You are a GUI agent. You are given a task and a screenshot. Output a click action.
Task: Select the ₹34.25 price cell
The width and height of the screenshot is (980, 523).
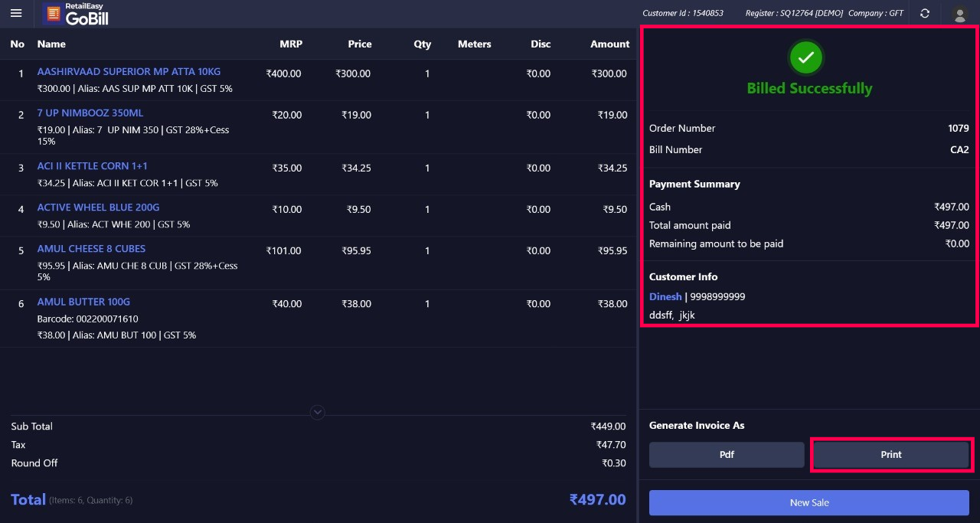click(357, 168)
